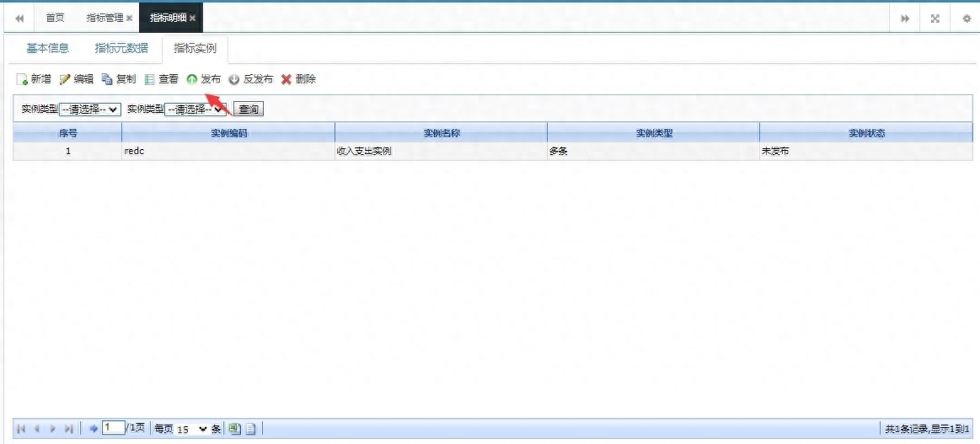Open the 指标元数据 sub-tab
The image size is (980, 444).
point(121,48)
